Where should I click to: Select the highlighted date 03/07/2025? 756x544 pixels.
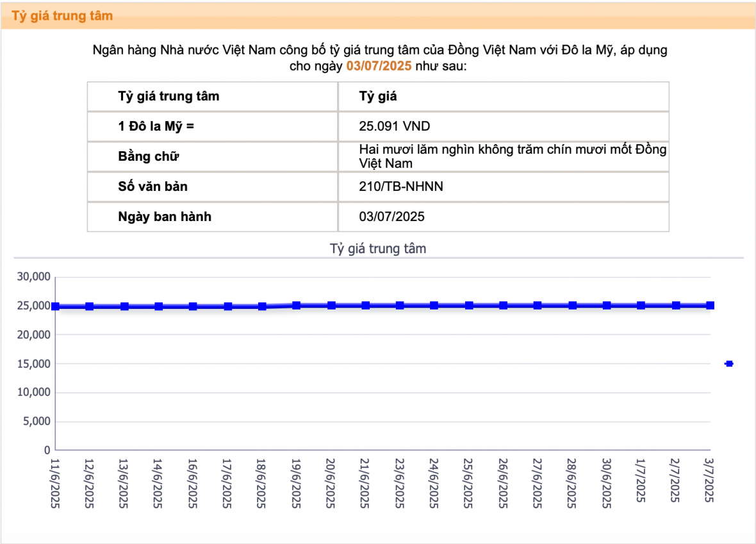[379, 65]
